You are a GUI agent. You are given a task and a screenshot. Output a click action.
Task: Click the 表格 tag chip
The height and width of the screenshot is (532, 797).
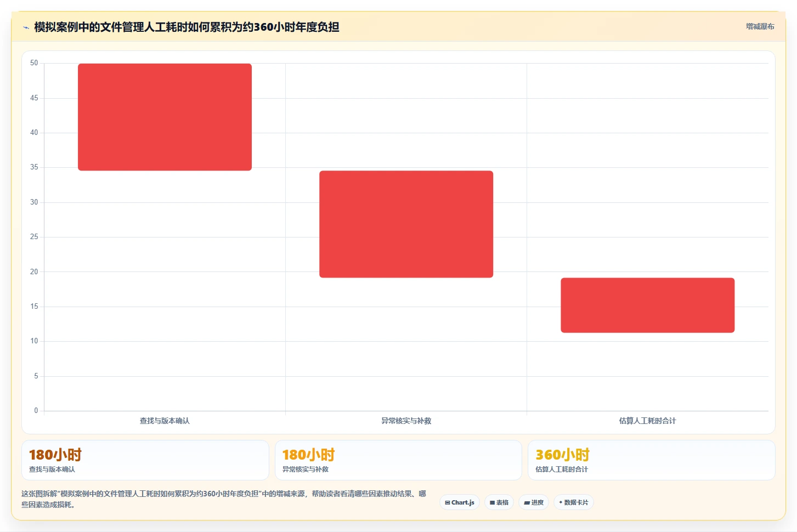499,502
